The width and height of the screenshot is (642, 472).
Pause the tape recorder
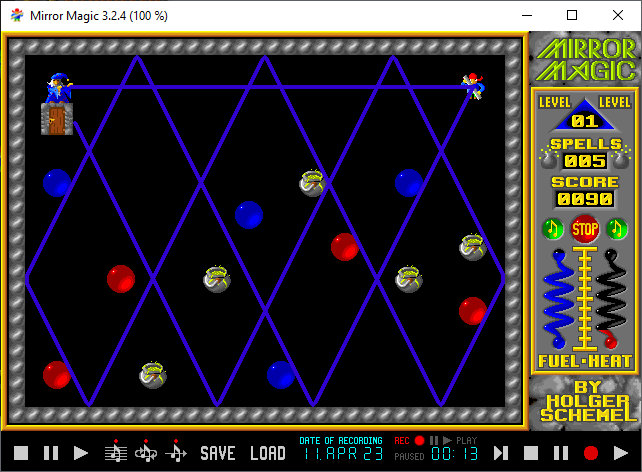coord(561,453)
